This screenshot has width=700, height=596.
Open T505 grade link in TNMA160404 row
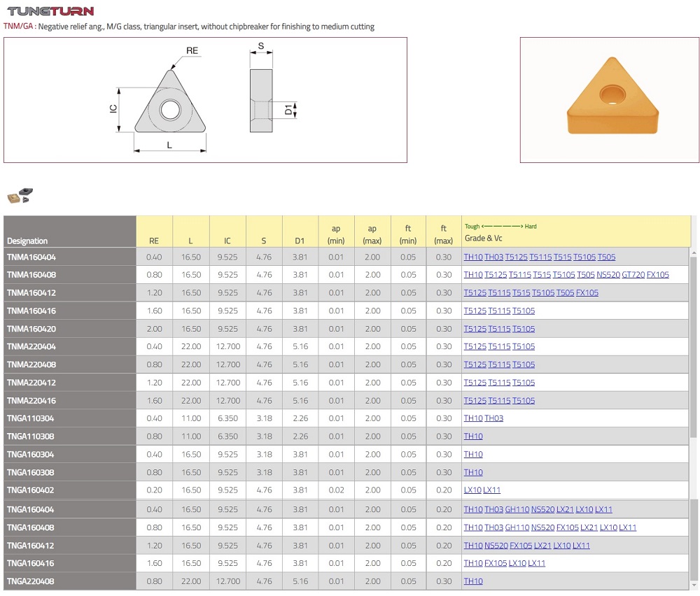click(x=606, y=257)
